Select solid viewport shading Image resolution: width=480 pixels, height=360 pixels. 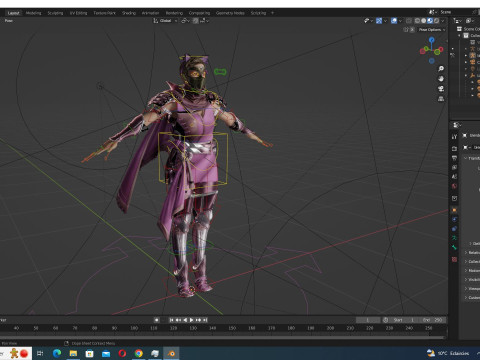(x=424, y=21)
